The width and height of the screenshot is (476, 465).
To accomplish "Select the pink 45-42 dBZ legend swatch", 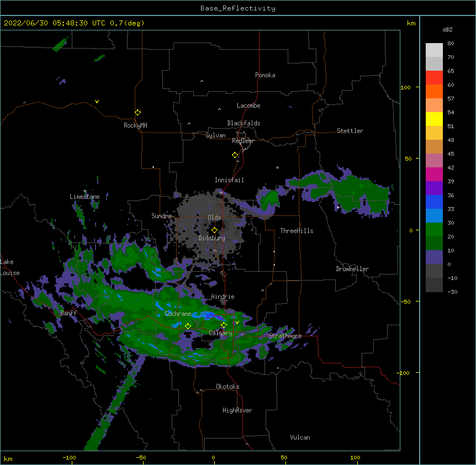I will coord(434,160).
